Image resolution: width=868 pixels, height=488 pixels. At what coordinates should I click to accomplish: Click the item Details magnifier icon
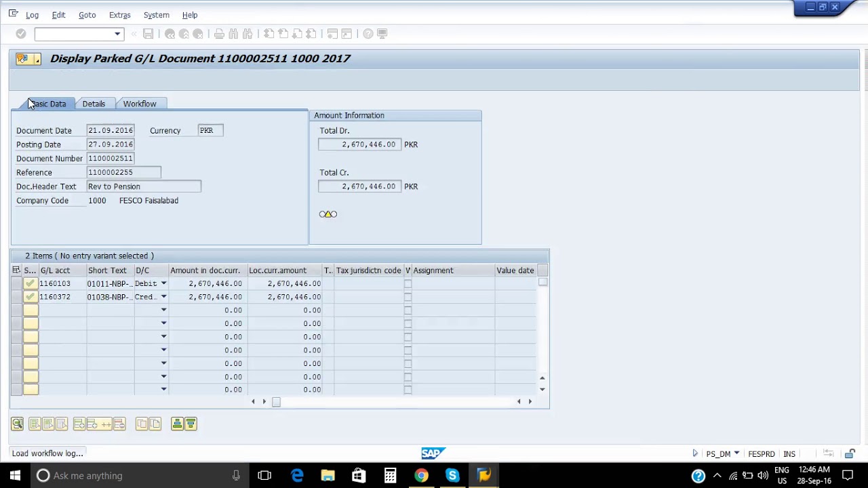click(x=17, y=424)
